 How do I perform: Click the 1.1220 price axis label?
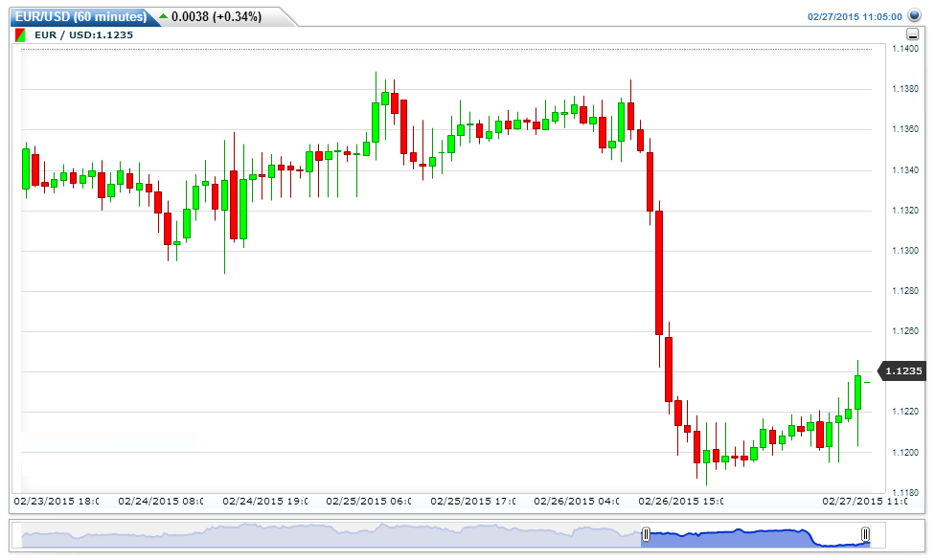click(905, 412)
